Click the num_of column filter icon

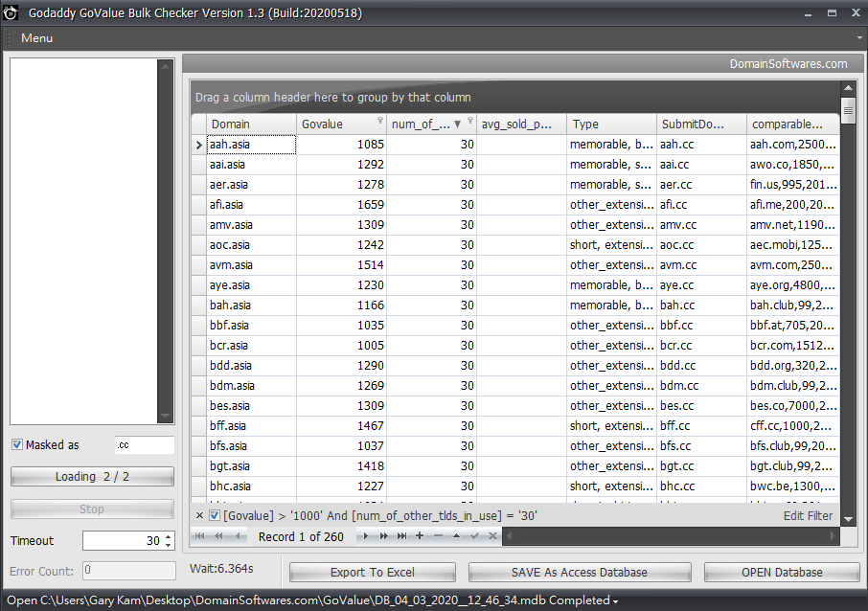[x=470, y=120]
